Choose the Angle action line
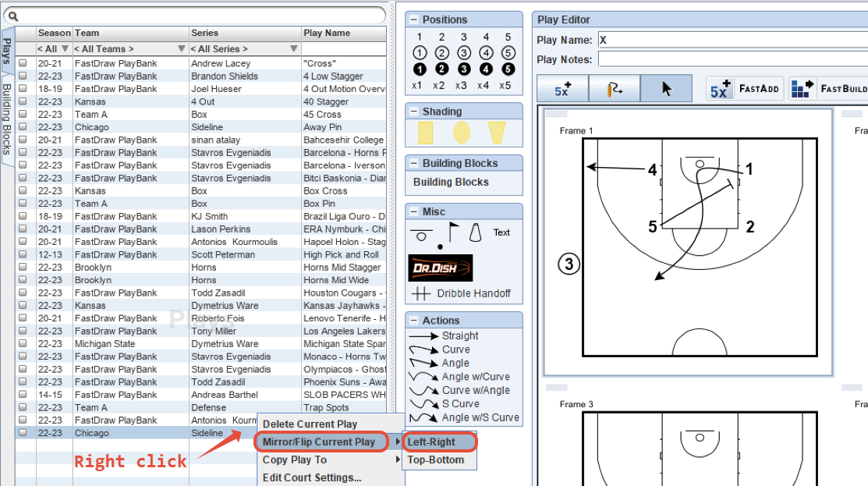868x486 pixels. click(x=439, y=363)
